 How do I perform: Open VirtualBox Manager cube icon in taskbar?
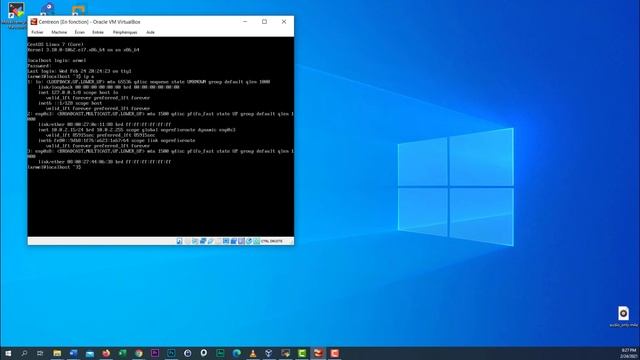click(x=269, y=353)
